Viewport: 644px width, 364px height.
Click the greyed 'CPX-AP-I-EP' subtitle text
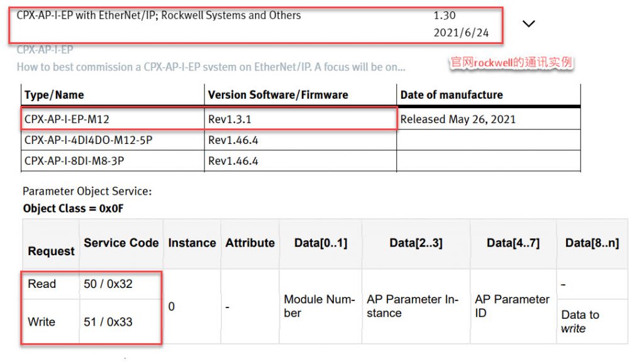(45, 50)
